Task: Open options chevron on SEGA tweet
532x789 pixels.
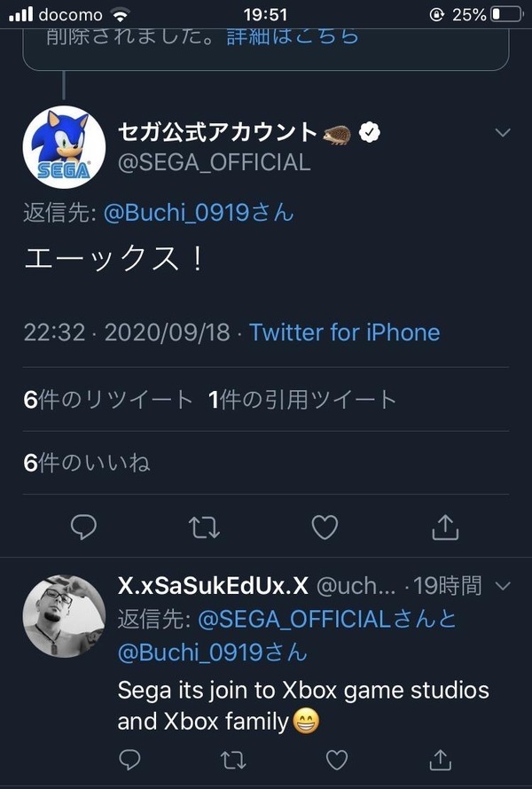Action: (x=503, y=132)
